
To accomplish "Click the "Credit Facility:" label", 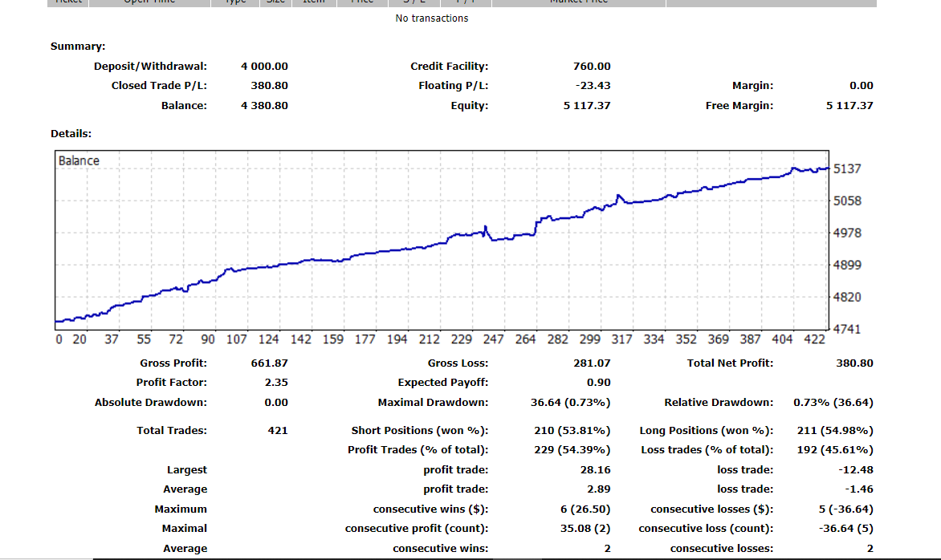I will [x=450, y=66].
